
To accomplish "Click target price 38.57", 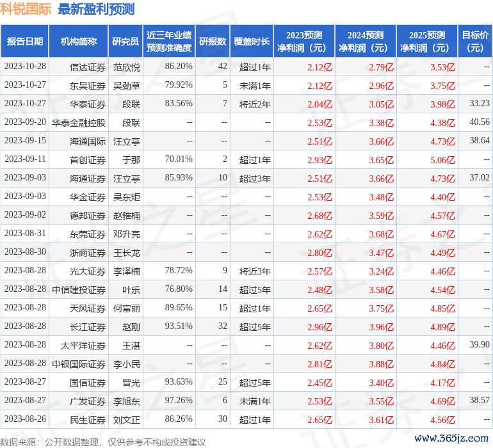I will click(x=480, y=400).
